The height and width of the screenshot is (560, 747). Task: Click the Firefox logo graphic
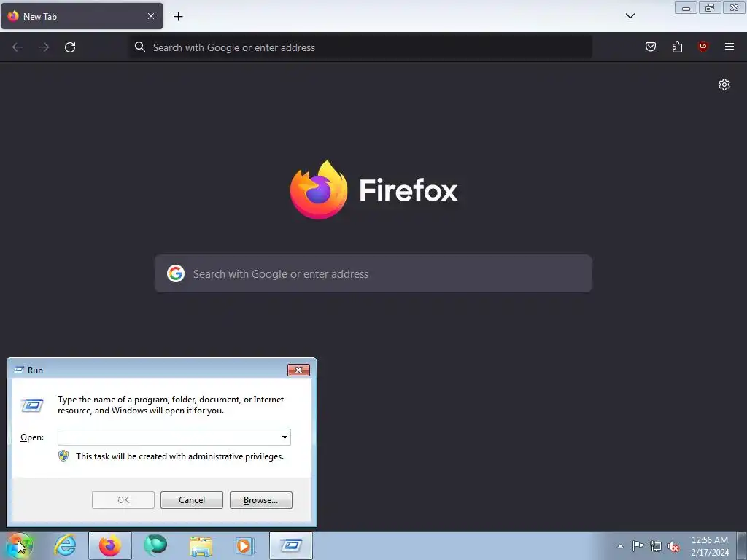(x=319, y=190)
